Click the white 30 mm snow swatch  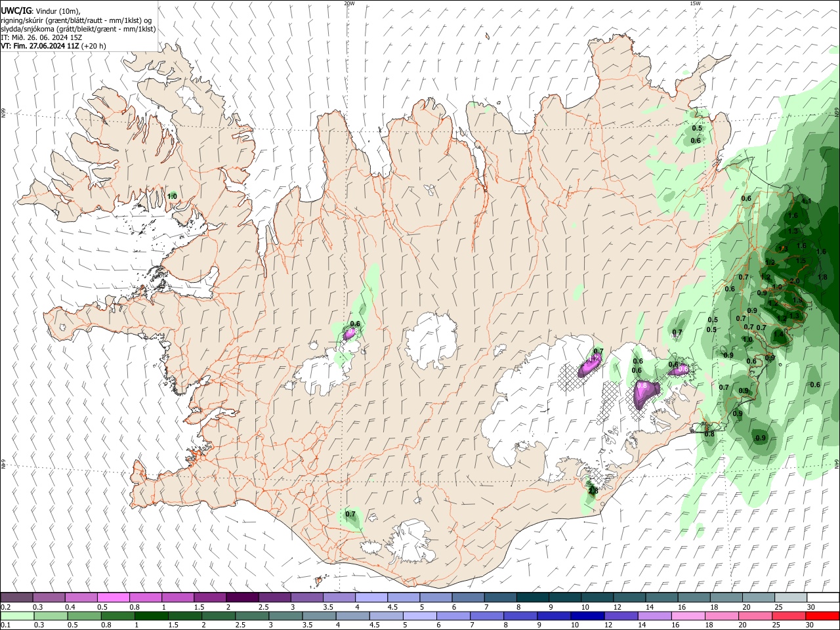pos(822,597)
